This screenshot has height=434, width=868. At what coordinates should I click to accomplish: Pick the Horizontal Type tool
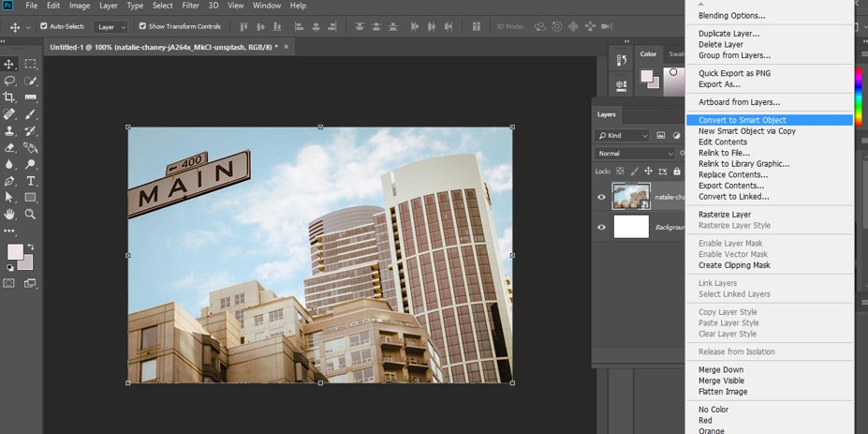[31, 181]
